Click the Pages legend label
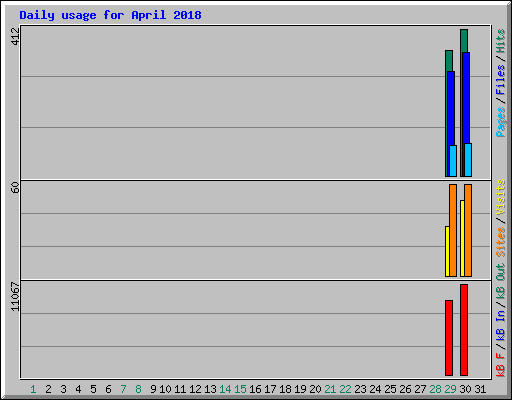The width and height of the screenshot is (512, 400). click(500, 122)
